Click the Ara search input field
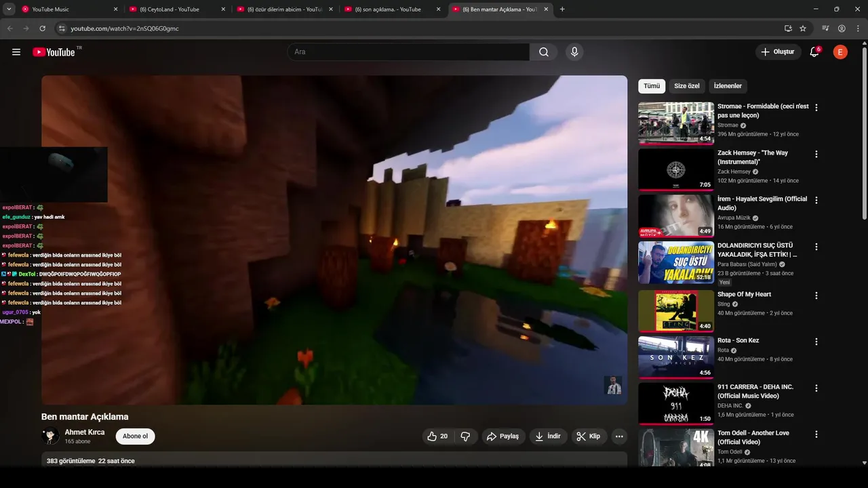The width and height of the screenshot is (868, 488). pyautogui.click(x=408, y=52)
